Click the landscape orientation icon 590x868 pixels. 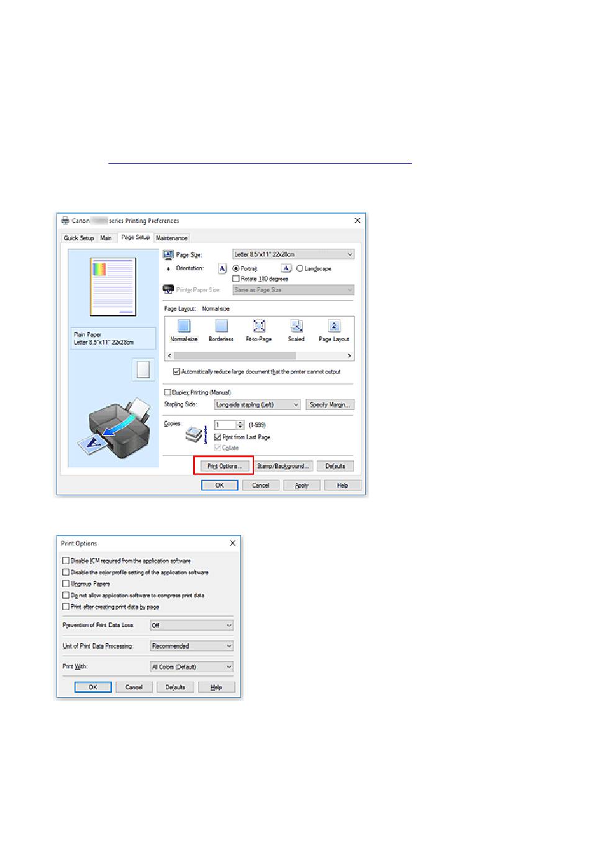point(286,268)
